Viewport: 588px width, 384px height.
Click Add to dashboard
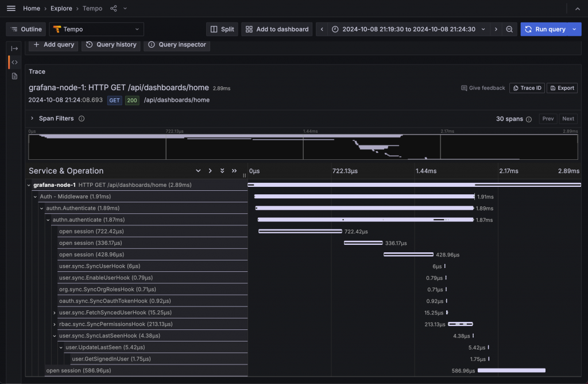[x=277, y=29]
